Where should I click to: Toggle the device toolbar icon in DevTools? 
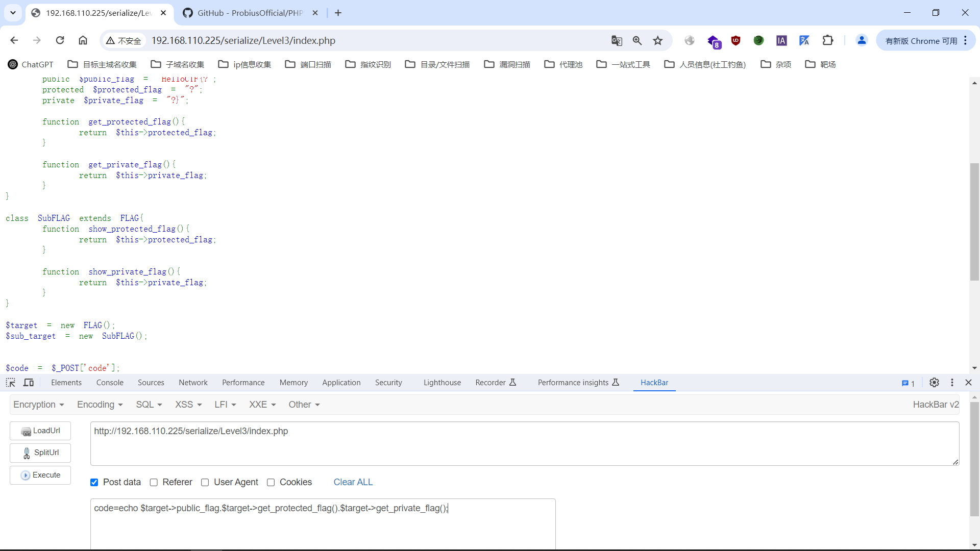[x=29, y=383]
